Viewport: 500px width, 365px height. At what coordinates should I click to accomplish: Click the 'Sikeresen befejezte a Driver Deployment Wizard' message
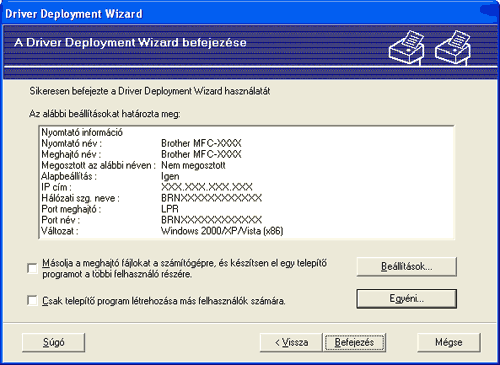(x=150, y=91)
